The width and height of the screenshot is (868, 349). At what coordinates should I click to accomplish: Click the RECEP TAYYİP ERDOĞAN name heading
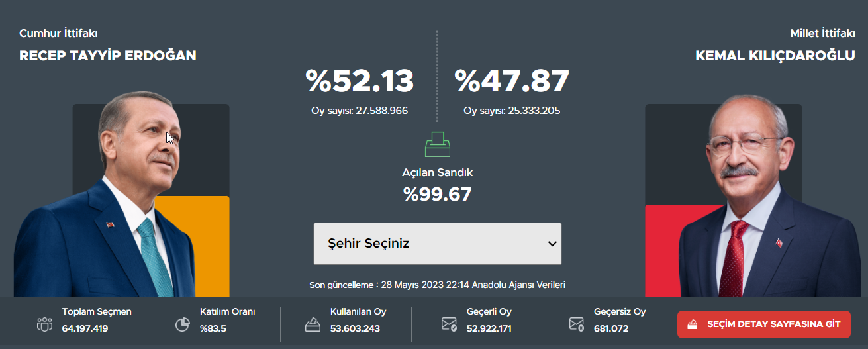click(108, 56)
